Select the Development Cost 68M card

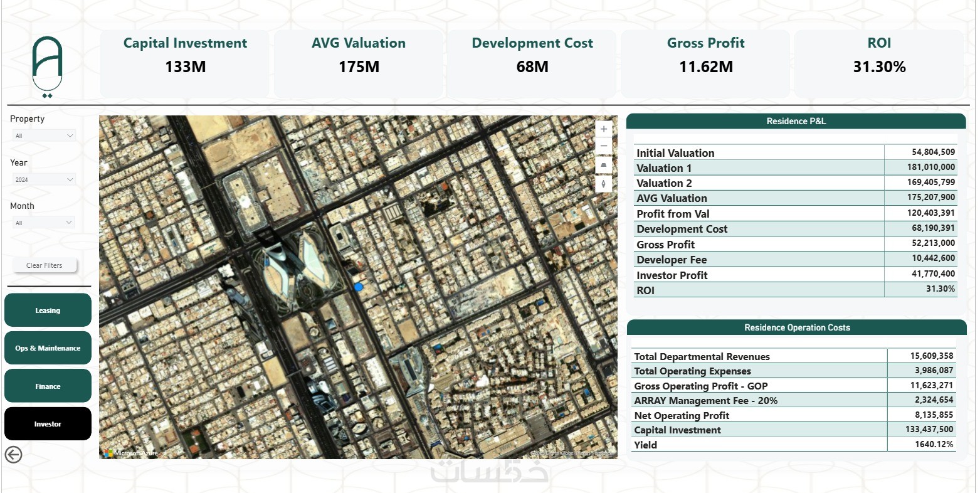(x=532, y=63)
